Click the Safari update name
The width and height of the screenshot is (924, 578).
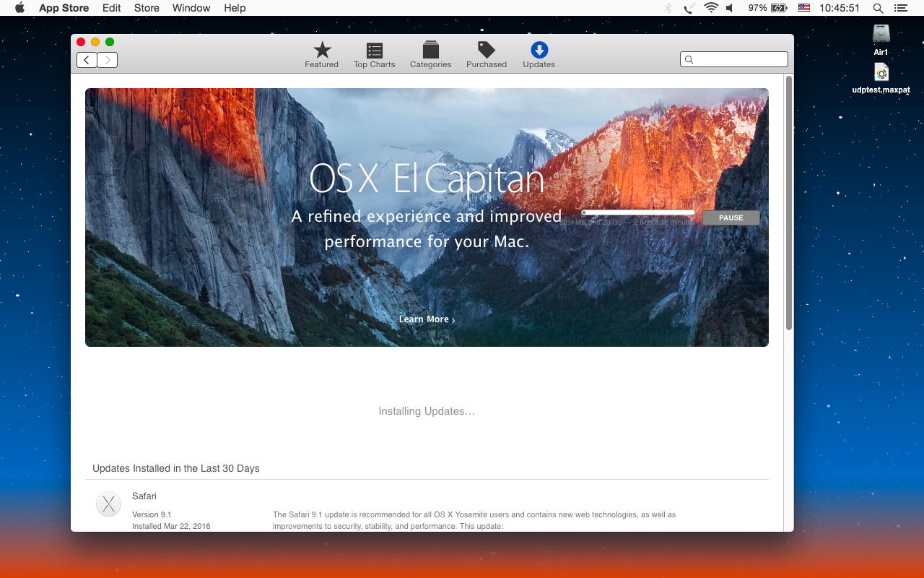click(x=144, y=496)
